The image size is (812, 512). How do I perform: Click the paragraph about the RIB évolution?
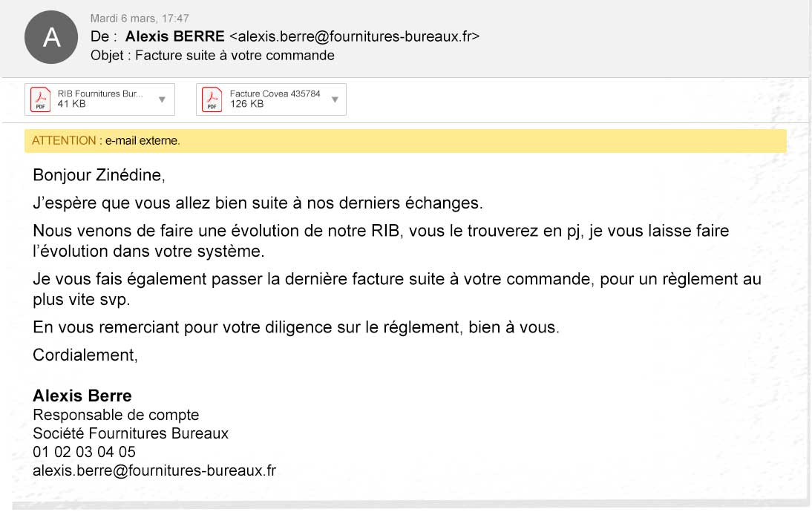381,240
